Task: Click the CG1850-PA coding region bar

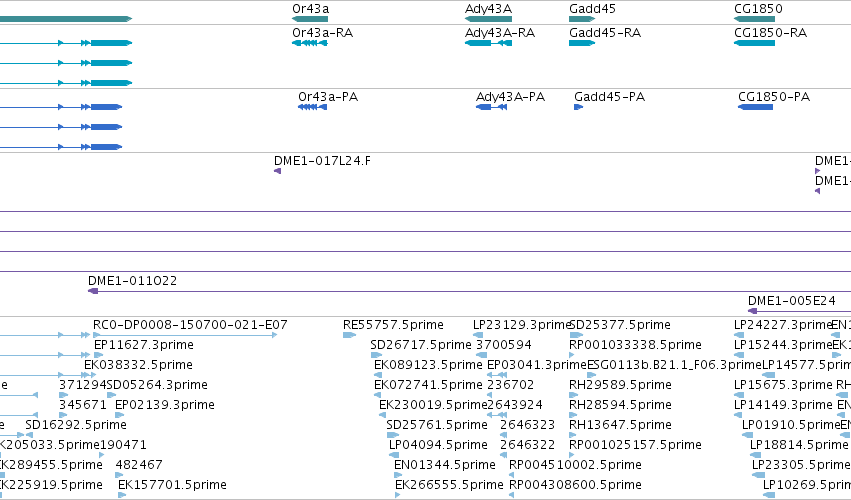Action: pyautogui.click(x=755, y=107)
